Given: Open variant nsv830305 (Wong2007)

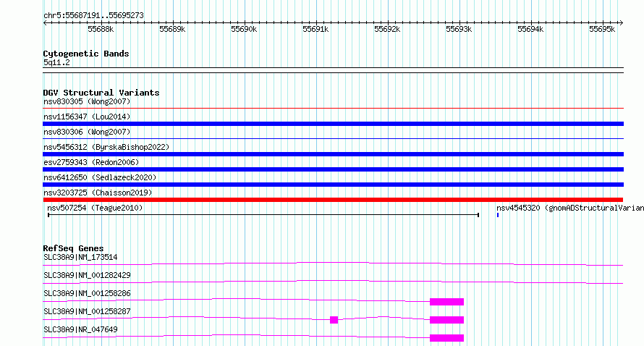Looking at the screenshot, I should 87,101.
